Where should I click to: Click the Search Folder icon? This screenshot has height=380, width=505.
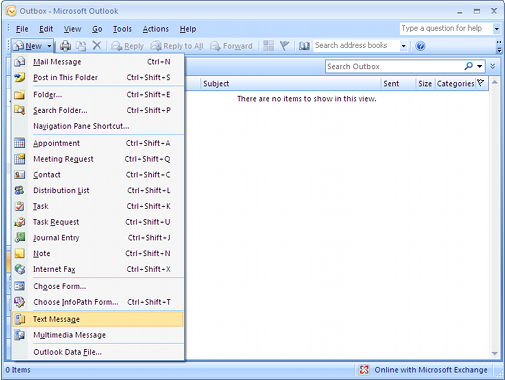[20, 110]
